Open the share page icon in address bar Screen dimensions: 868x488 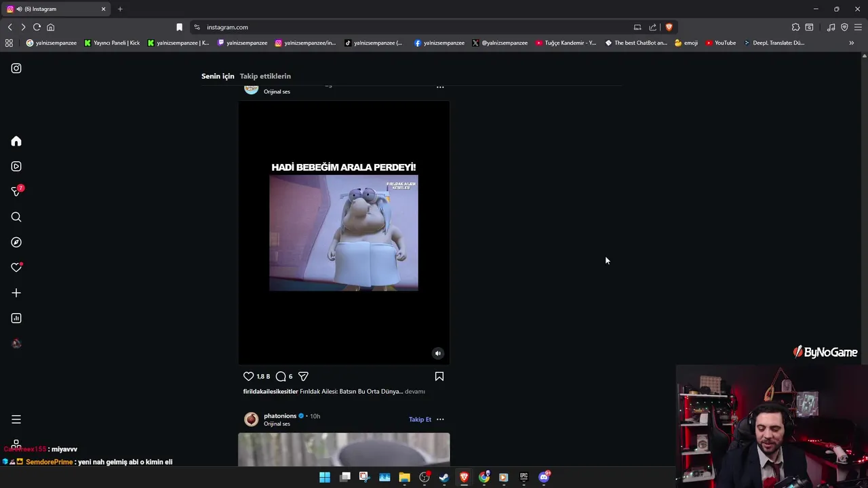click(x=652, y=27)
